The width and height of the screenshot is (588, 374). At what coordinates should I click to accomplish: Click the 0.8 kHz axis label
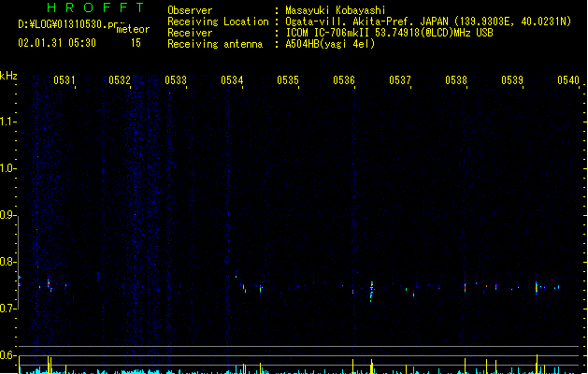(x=7, y=262)
